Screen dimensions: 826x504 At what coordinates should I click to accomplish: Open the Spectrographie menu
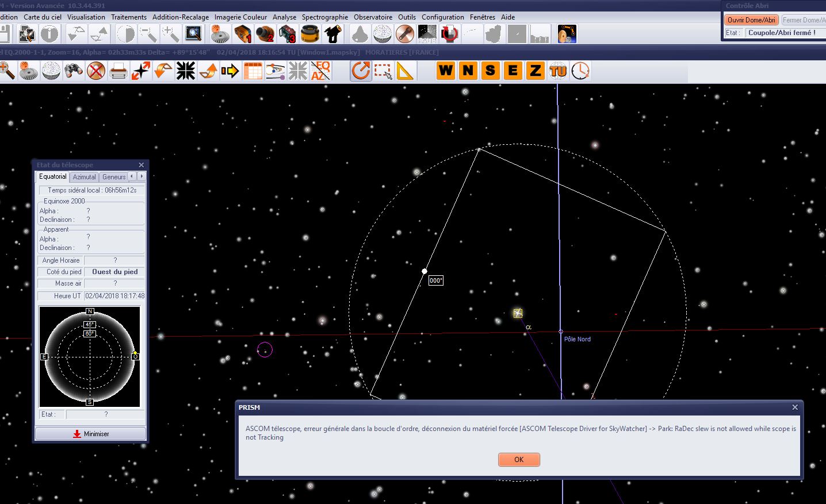click(x=324, y=17)
